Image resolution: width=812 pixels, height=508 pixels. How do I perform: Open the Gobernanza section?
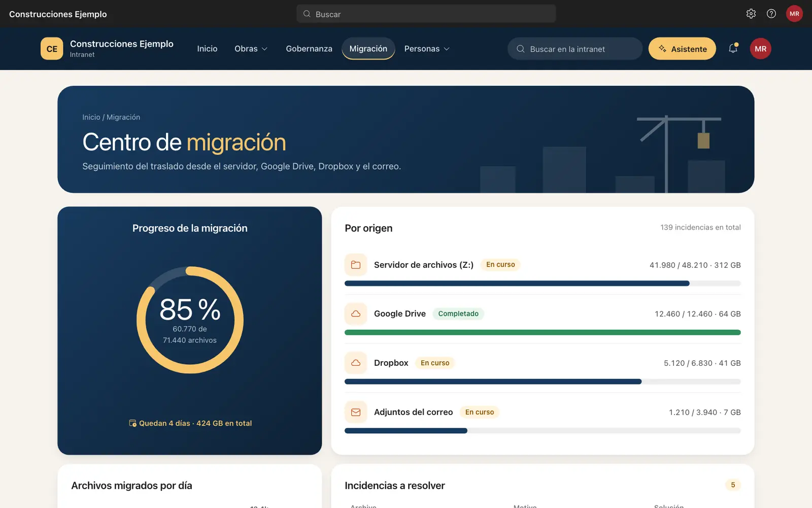click(309, 49)
